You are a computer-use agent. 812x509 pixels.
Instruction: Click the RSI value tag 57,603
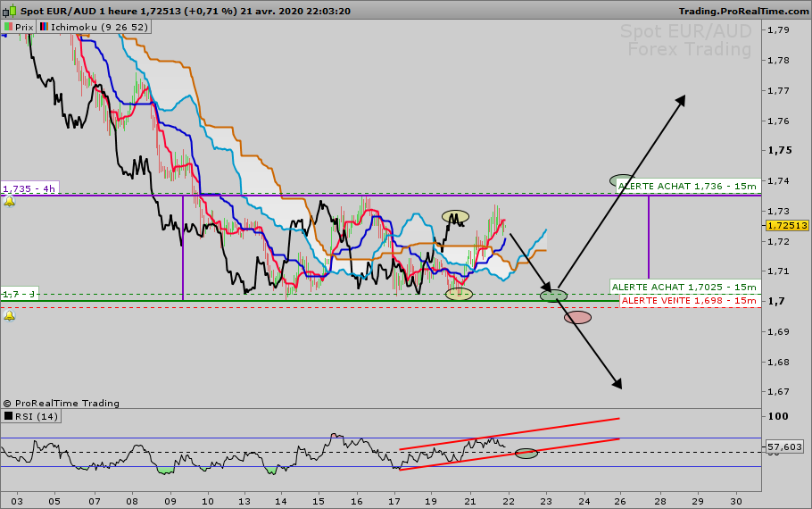783,446
